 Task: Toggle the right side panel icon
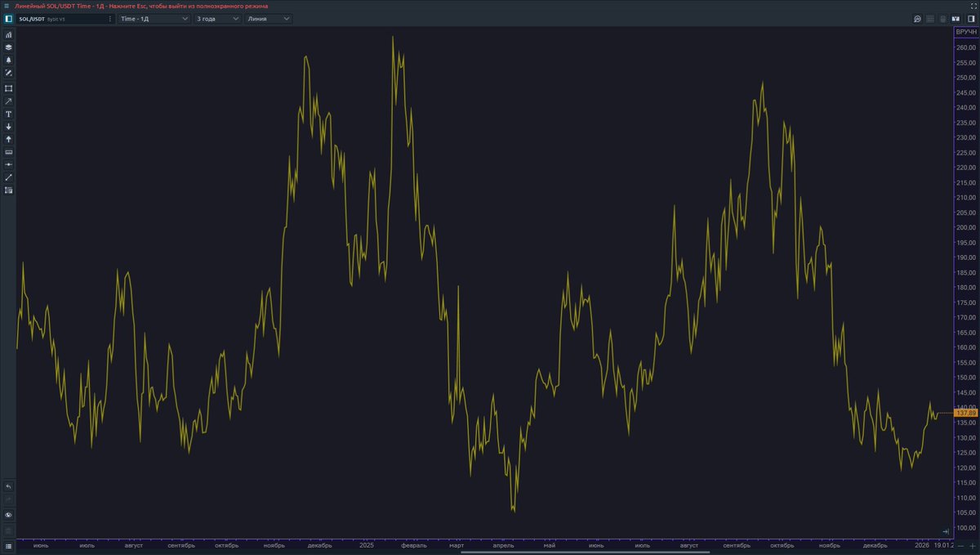(x=971, y=19)
